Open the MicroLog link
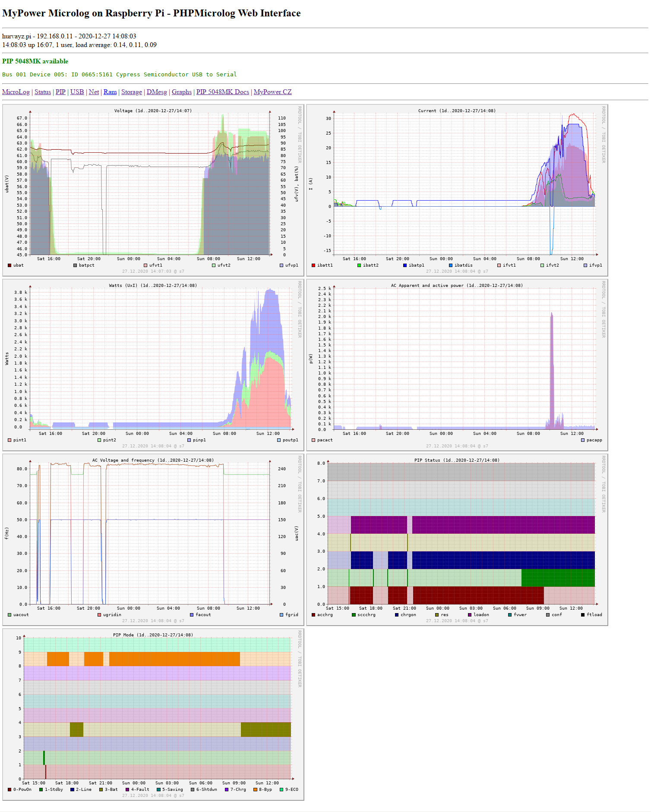The height and width of the screenshot is (812, 651). [16, 92]
